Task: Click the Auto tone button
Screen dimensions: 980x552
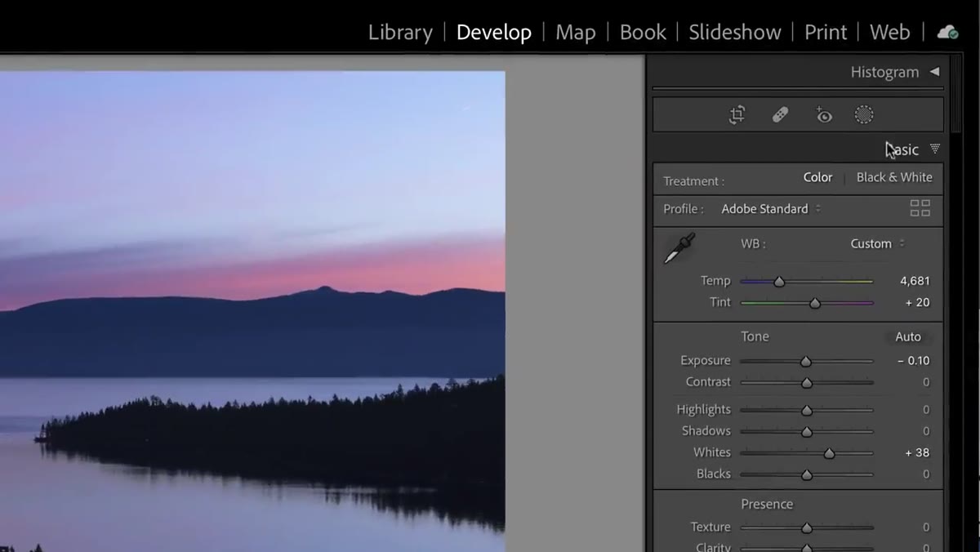Action: coord(908,336)
